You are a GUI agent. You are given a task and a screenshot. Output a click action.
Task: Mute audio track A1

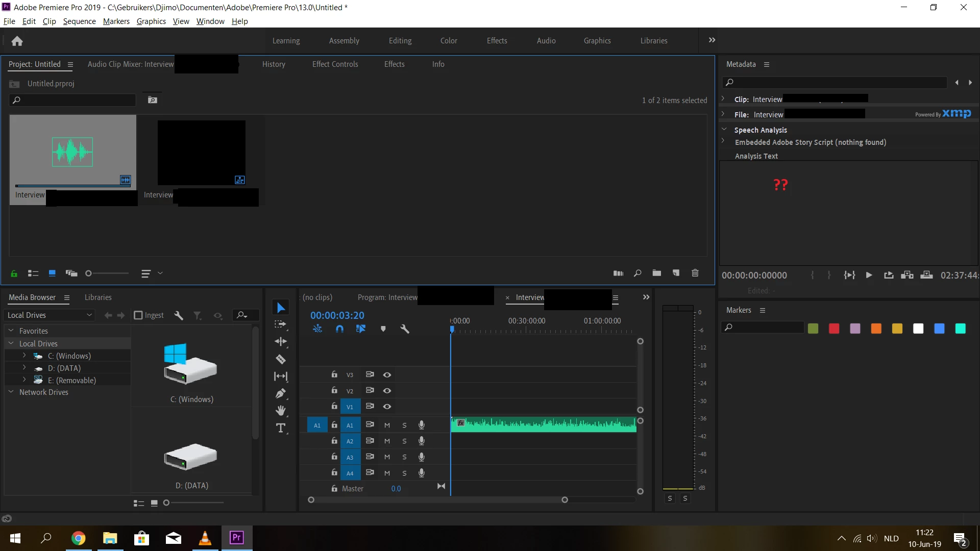[x=387, y=425]
